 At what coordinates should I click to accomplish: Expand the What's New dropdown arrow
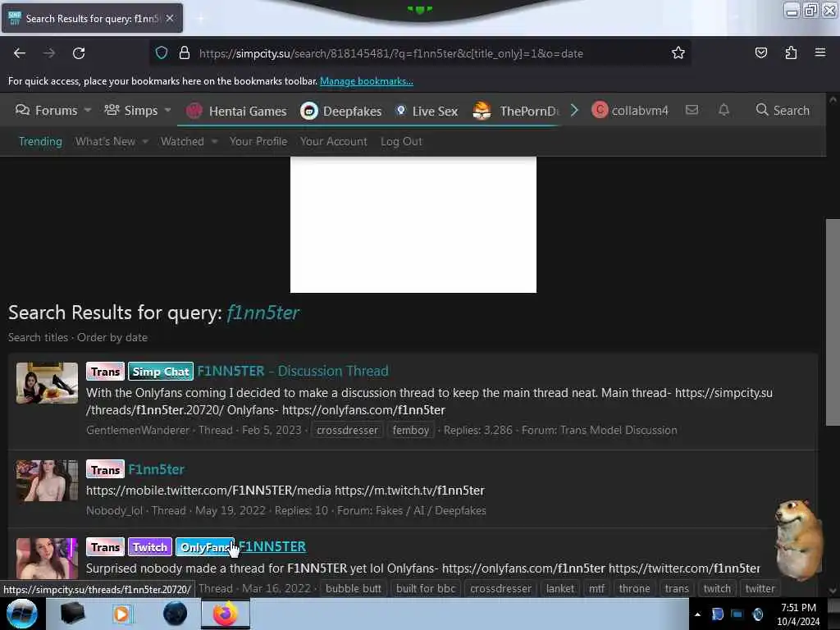point(145,141)
